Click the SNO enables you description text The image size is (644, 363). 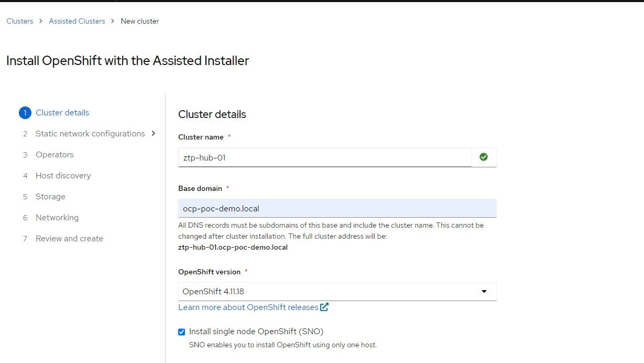pyautogui.click(x=283, y=345)
